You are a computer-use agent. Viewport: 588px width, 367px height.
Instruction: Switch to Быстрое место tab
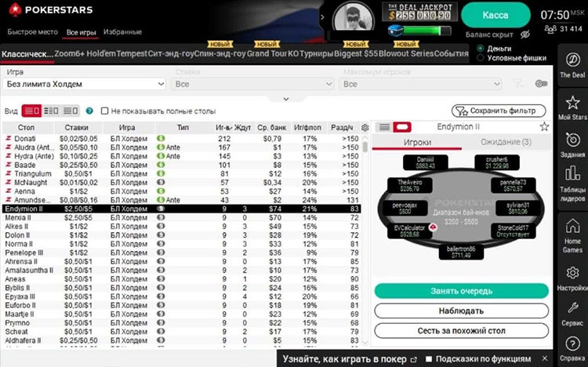[33, 32]
